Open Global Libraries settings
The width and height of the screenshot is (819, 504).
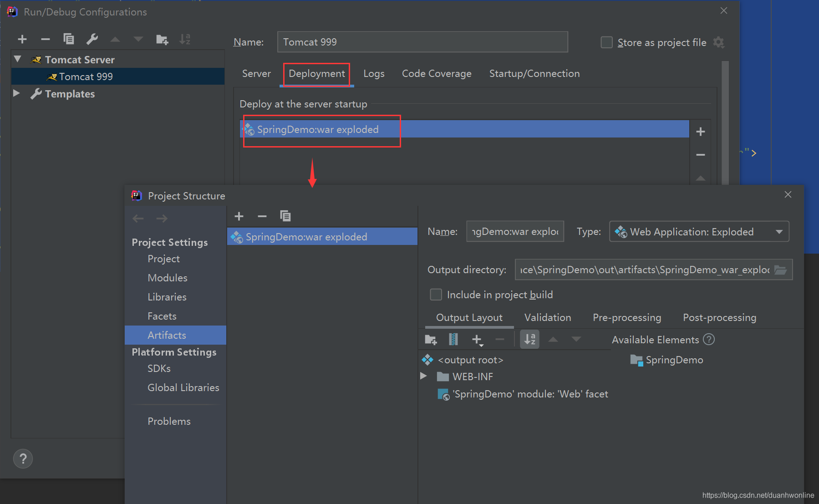coord(183,387)
